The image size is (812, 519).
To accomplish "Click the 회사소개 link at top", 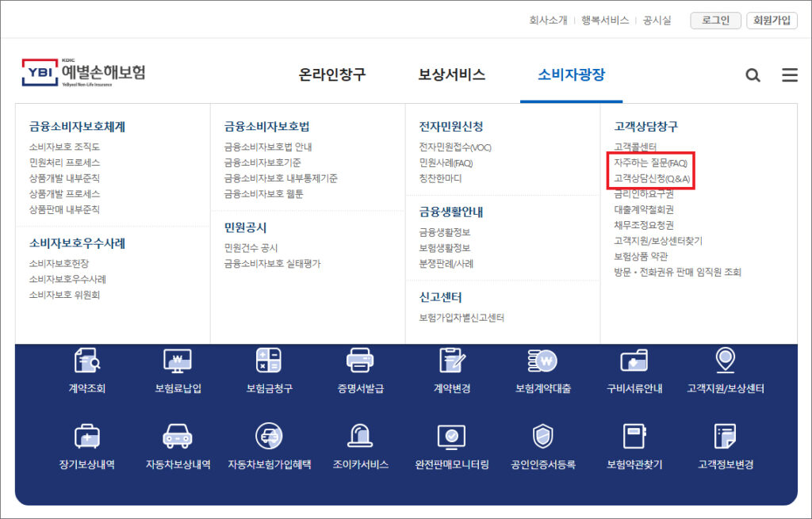I will pyautogui.click(x=548, y=21).
